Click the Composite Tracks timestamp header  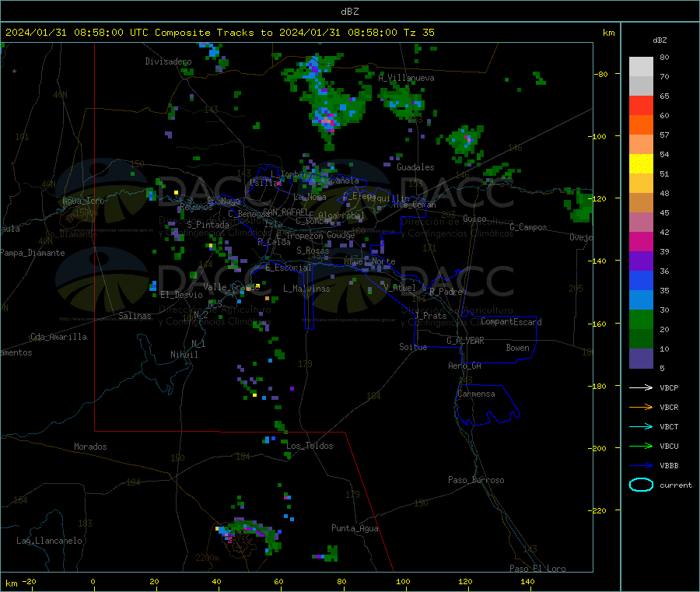(219, 33)
